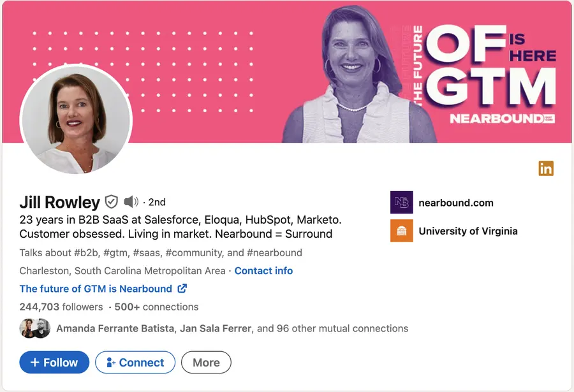The width and height of the screenshot is (574, 392).
Task: Click the external link icon beside Nearbound link
Action: (x=182, y=288)
